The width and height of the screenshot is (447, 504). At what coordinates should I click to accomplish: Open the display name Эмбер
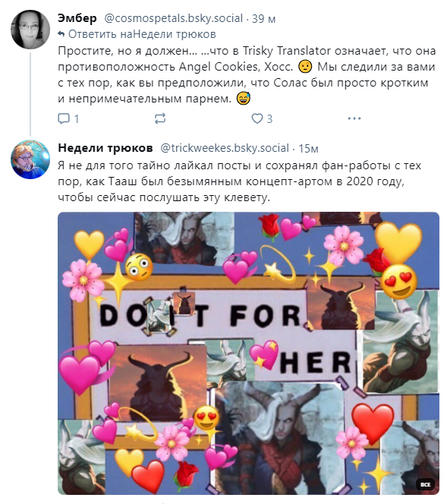[77, 18]
